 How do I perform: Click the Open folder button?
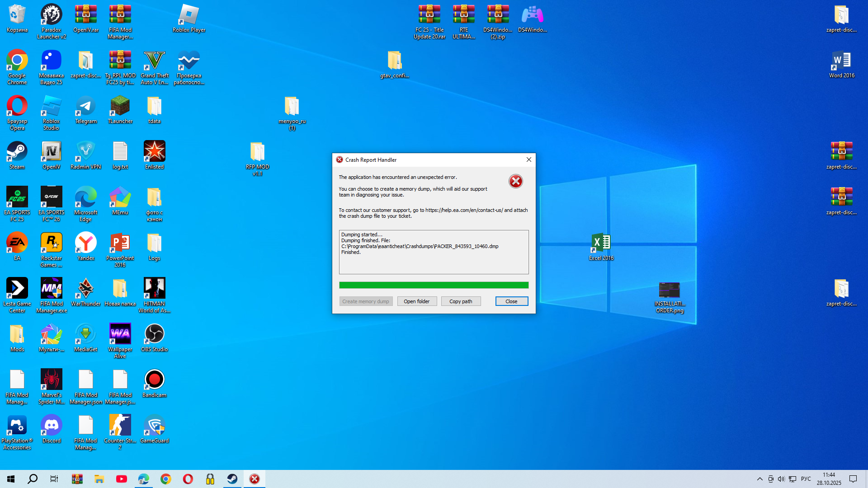tap(416, 301)
